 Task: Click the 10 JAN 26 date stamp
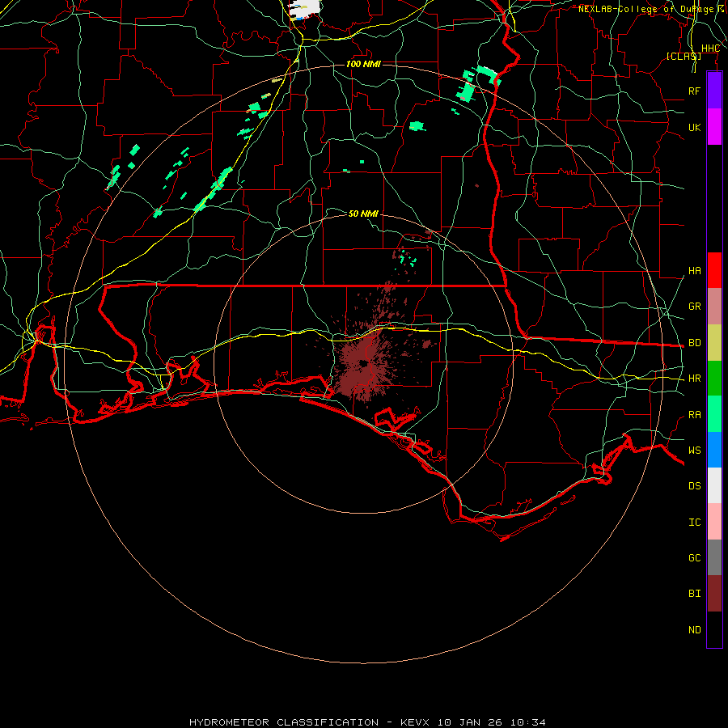(x=471, y=722)
